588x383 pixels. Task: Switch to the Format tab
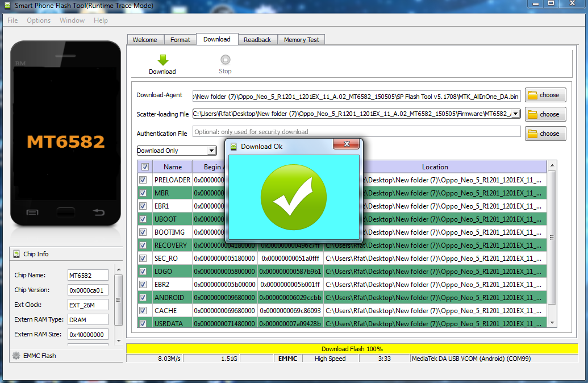[180, 40]
